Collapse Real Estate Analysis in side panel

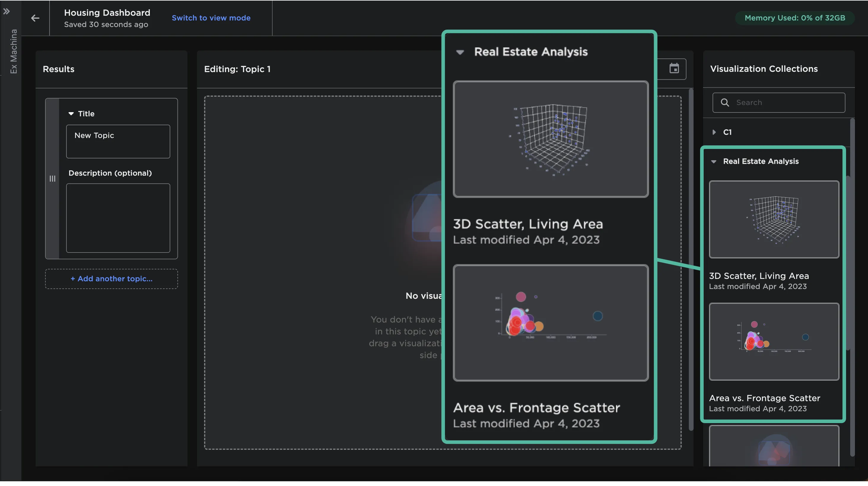coord(714,162)
